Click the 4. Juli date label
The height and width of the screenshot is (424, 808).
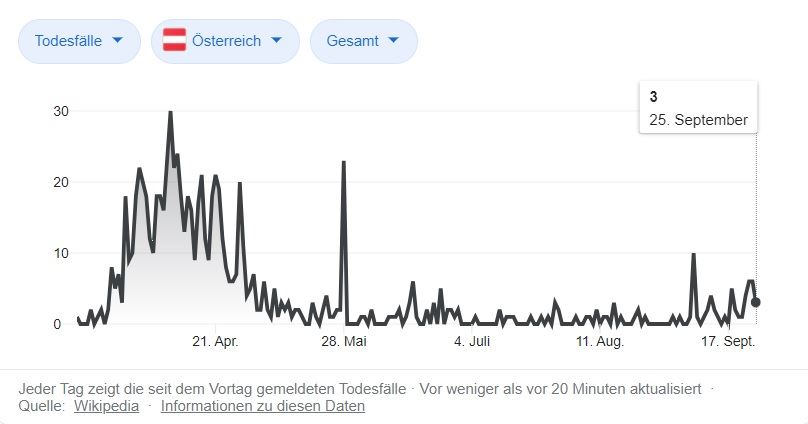(x=471, y=342)
